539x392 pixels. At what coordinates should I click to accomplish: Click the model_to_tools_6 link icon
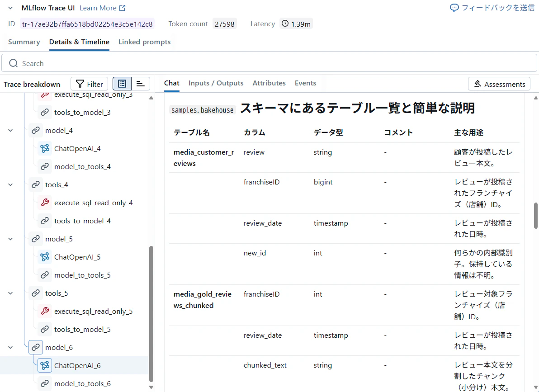(x=45, y=384)
